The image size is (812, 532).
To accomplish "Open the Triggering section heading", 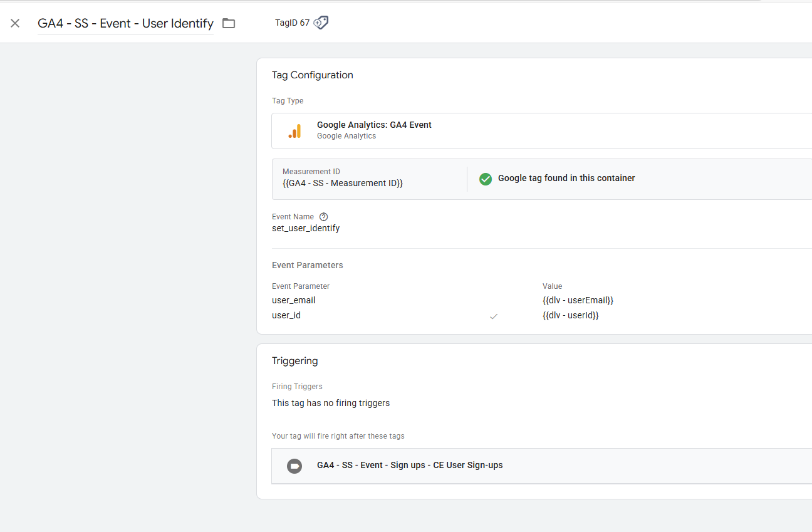I will click(x=294, y=361).
